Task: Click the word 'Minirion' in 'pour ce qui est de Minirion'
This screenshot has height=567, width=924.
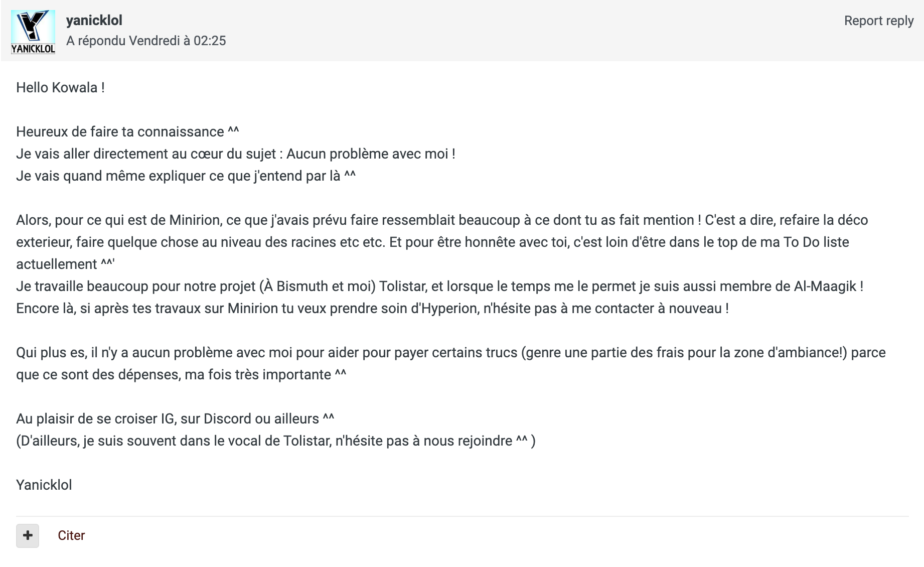Action: point(195,220)
